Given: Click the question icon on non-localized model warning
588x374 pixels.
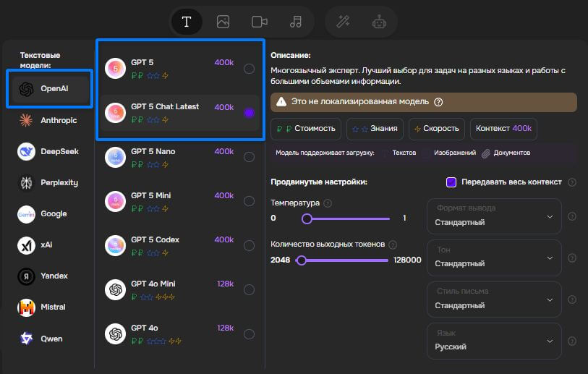Looking at the screenshot, I should (x=438, y=102).
